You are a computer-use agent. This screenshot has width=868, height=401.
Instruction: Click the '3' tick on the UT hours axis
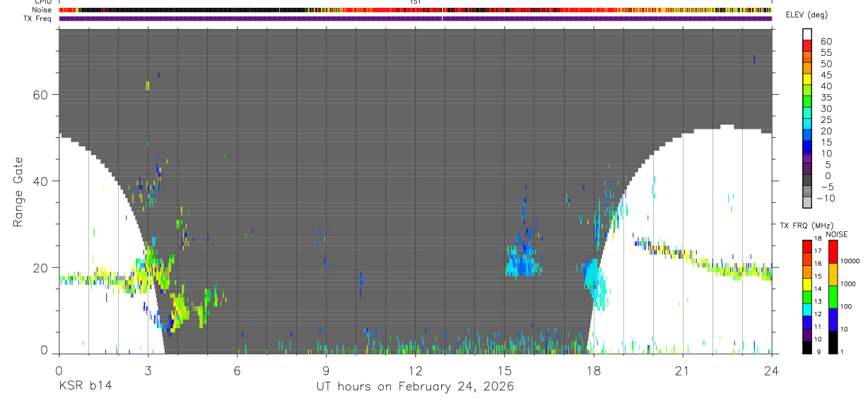[148, 370]
